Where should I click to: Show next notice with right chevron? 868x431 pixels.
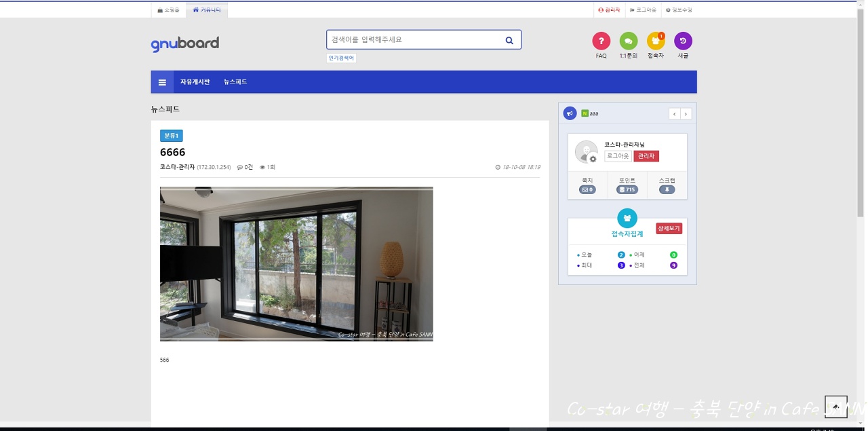point(686,114)
